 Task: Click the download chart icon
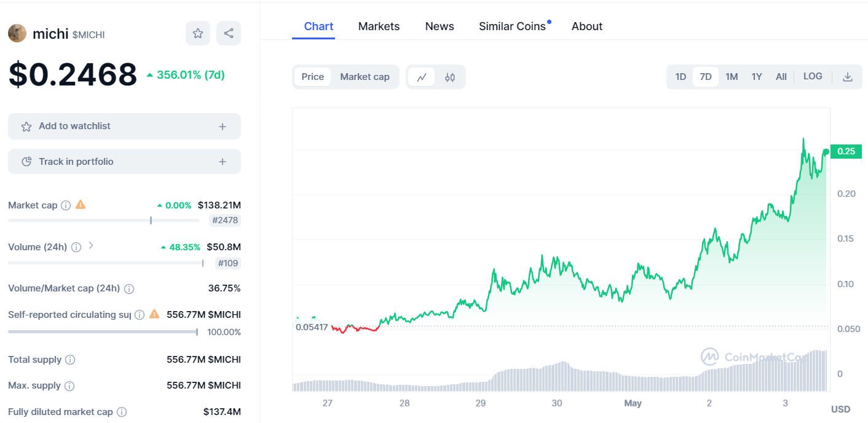(848, 77)
